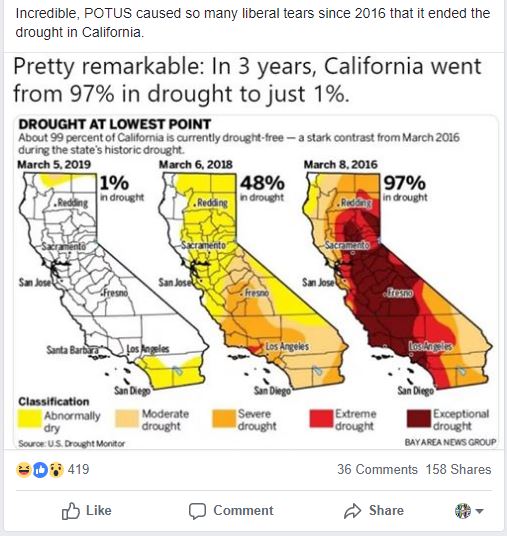
Task: Click the Comment button label
Action: pyautogui.click(x=243, y=510)
